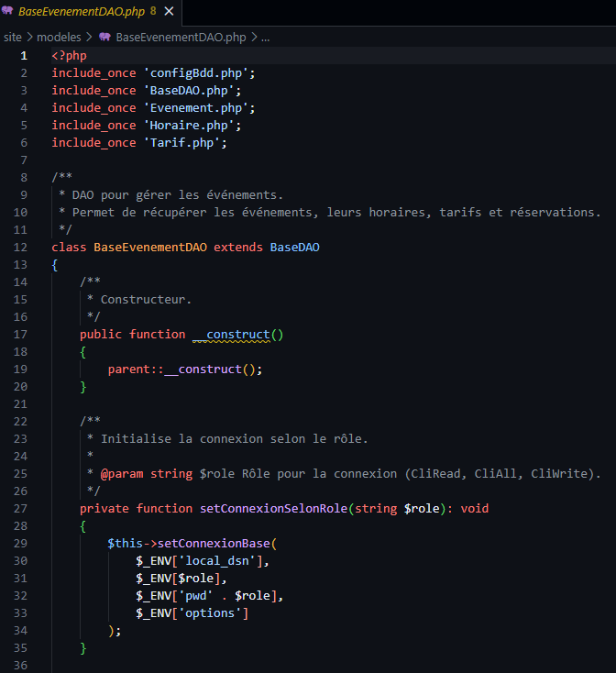Click the PHP file icon in the breadcrumb
The image size is (616, 673).
[x=104, y=37]
